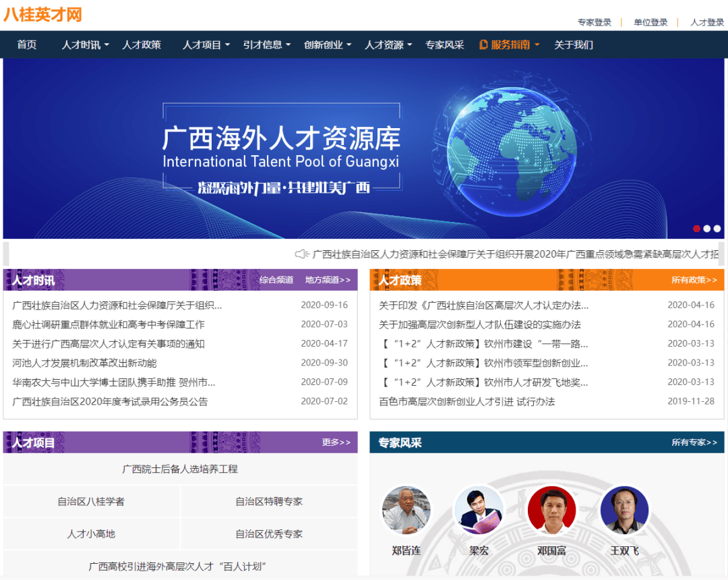Open the 人才登录 link
This screenshot has height=580, width=728.
pos(707,22)
